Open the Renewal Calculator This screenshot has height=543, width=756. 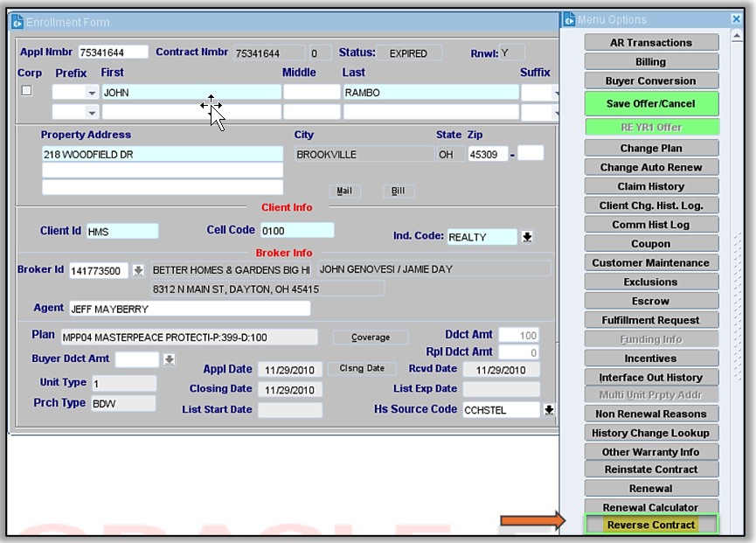(x=651, y=506)
